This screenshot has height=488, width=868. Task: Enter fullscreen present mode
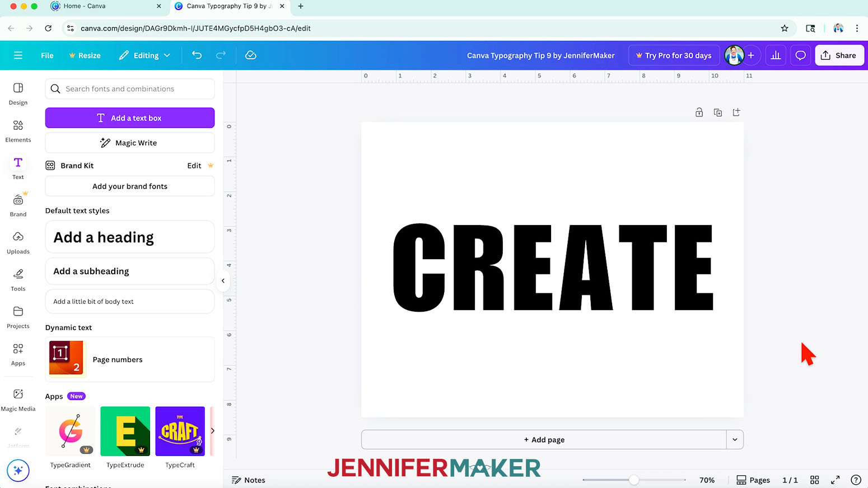pos(835,480)
